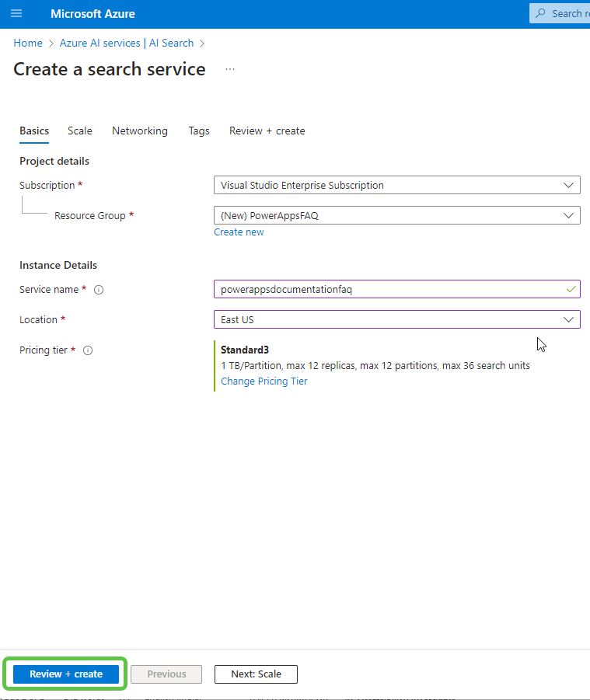Open the Tags tab

pyautogui.click(x=199, y=131)
